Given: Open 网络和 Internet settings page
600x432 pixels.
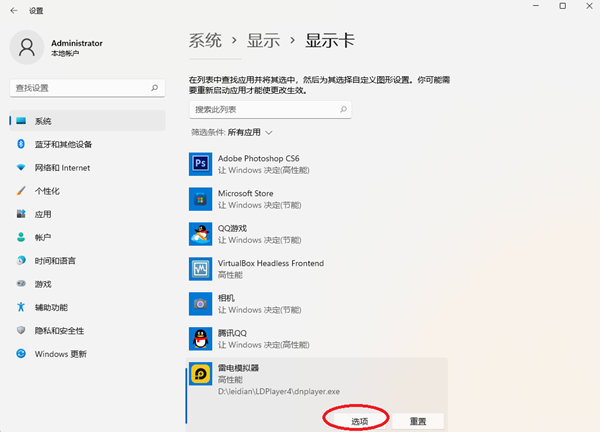Looking at the screenshot, I should tap(88, 167).
